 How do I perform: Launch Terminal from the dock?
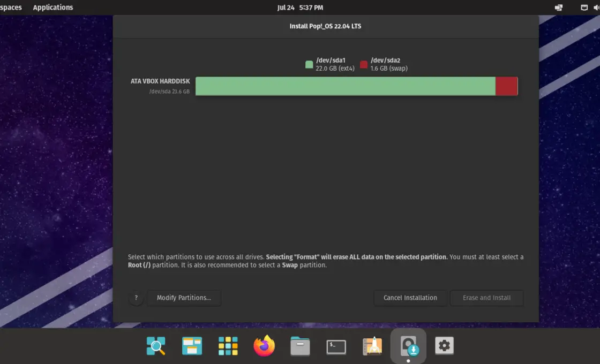336,346
